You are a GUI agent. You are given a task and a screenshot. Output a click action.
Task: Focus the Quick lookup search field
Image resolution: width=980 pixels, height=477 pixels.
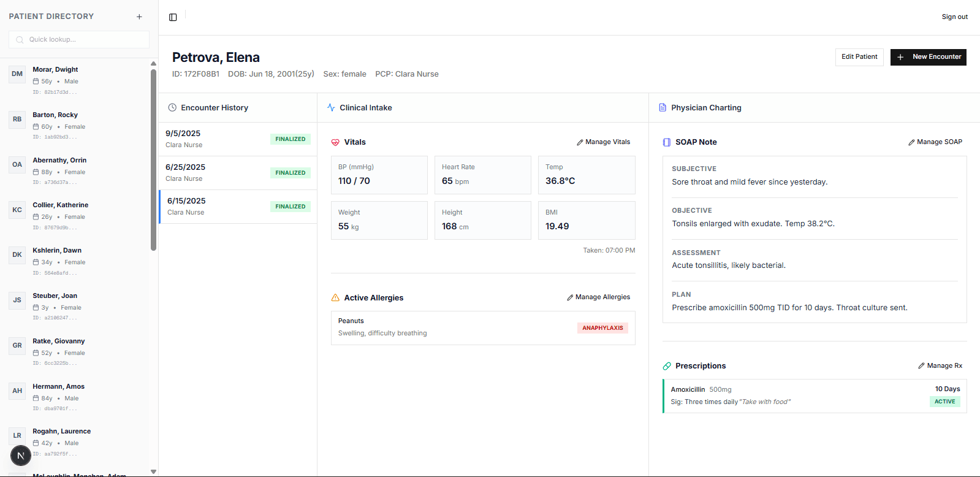[x=79, y=39]
